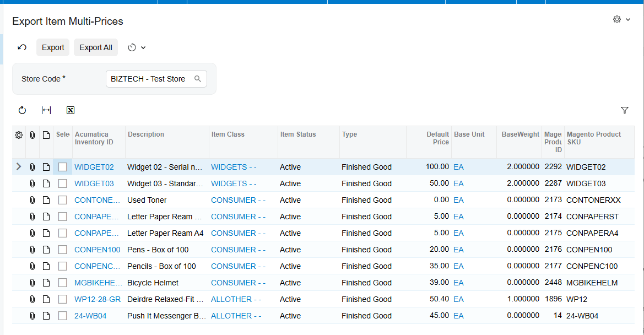
Task: Expand the schedule dropdown arrow
Action: tap(143, 47)
